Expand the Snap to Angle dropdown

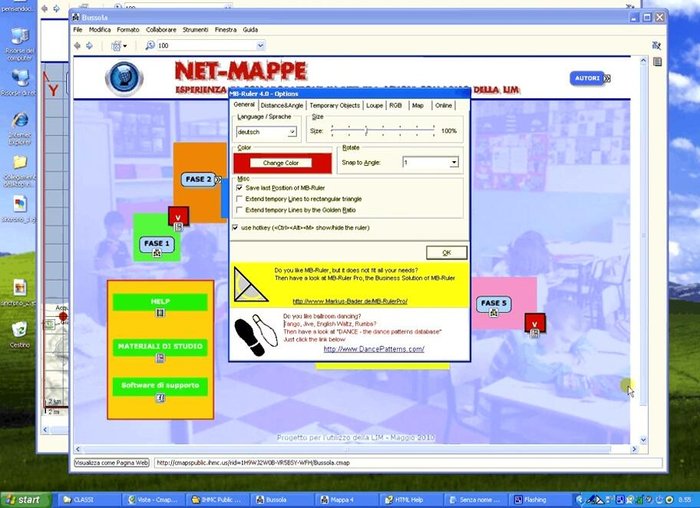[453, 162]
